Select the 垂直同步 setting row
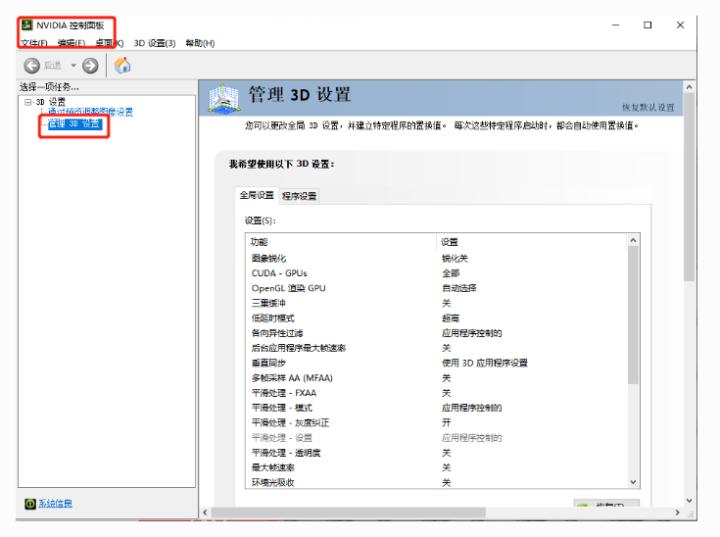 (x=436, y=363)
